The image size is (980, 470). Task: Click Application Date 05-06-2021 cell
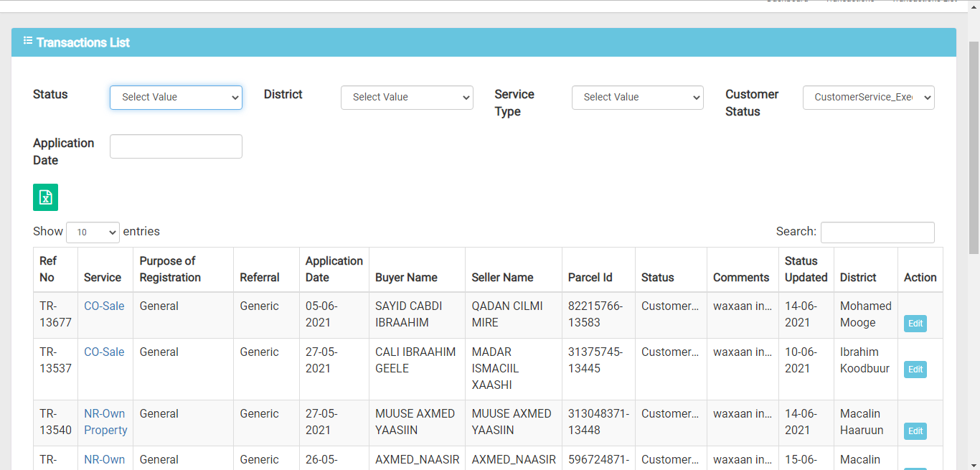(x=334, y=314)
